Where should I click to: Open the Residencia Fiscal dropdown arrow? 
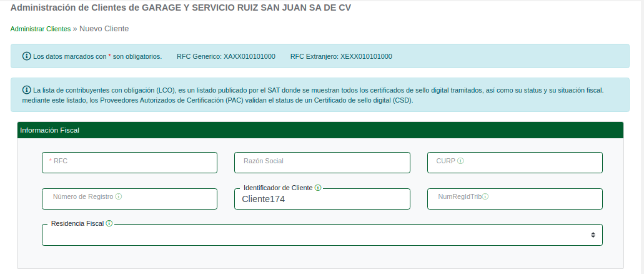pos(593,235)
